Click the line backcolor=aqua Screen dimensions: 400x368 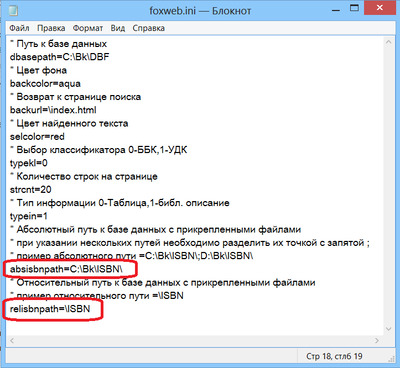pos(45,84)
